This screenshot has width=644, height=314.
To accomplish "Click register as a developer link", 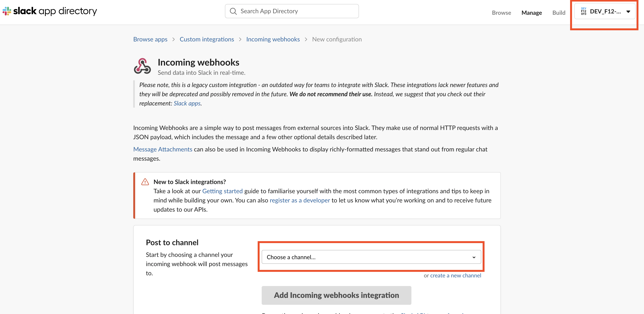I will tap(300, 200).
